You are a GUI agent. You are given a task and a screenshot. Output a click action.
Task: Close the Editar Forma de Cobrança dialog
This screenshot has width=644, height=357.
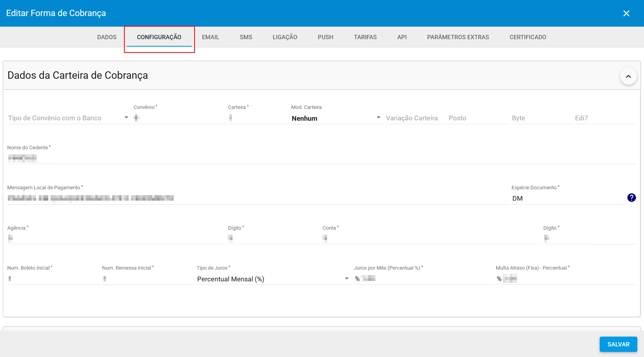point(626,13)
